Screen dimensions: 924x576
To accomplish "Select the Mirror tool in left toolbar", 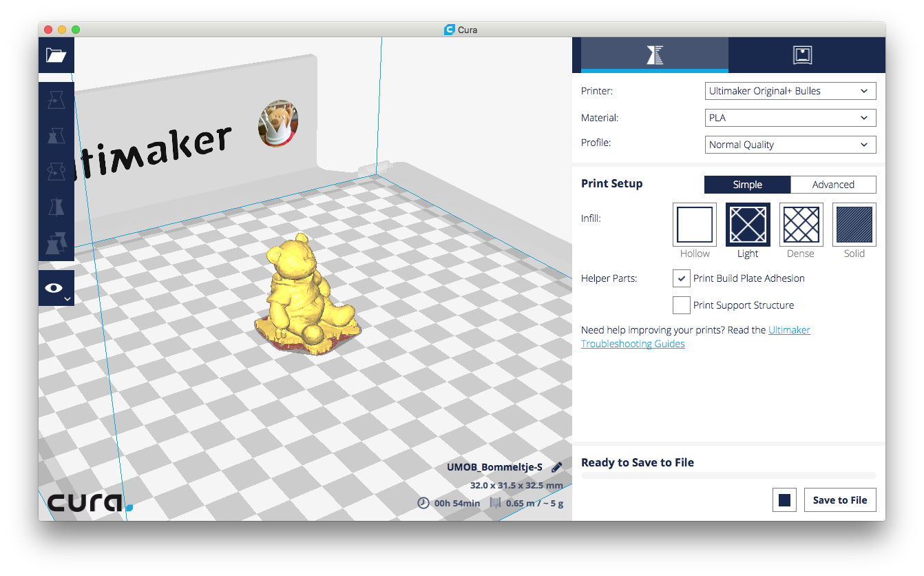I will 56,206.
